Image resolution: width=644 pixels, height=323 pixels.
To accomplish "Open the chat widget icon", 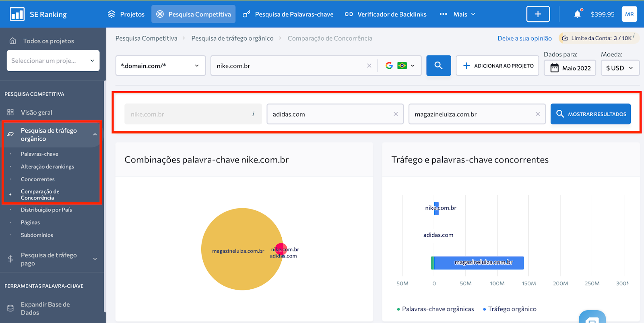I will pyautogui.click(x=592, y=318).
